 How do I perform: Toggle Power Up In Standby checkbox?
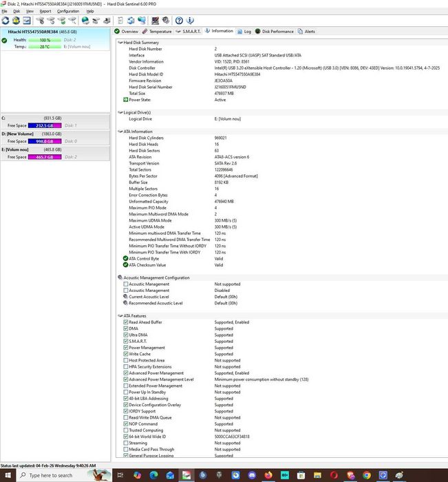(126, 392)
